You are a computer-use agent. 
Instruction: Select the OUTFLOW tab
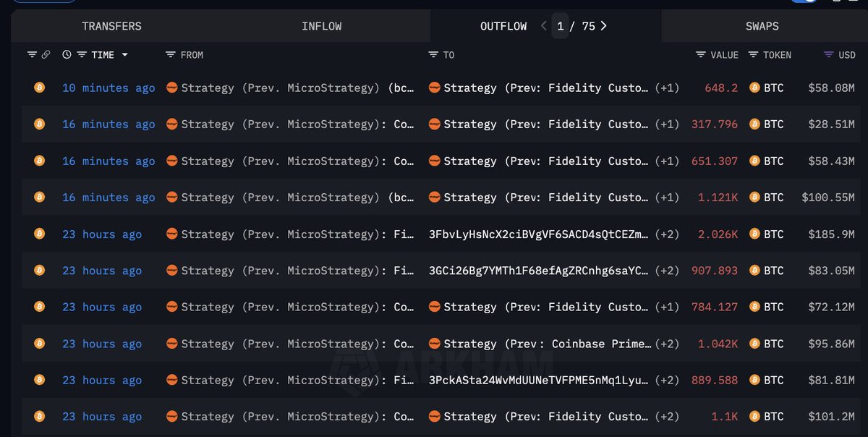click(x=503, y=26)
